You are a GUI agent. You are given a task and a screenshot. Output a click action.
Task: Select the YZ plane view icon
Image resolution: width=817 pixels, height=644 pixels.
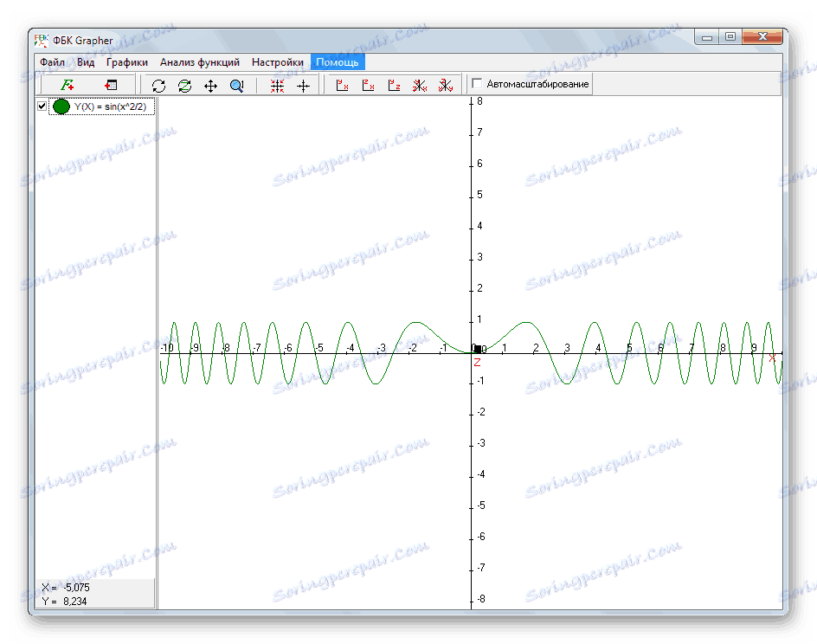[x=394, y=85]
